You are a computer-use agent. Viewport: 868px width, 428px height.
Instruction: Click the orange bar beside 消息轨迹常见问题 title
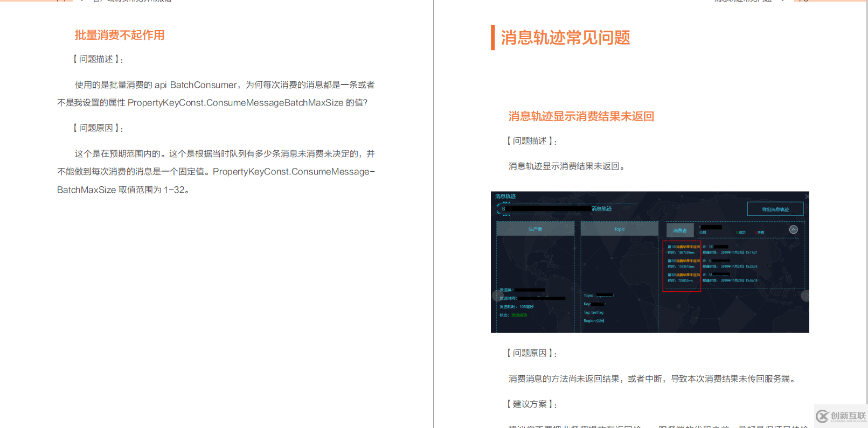pos(492,37)
